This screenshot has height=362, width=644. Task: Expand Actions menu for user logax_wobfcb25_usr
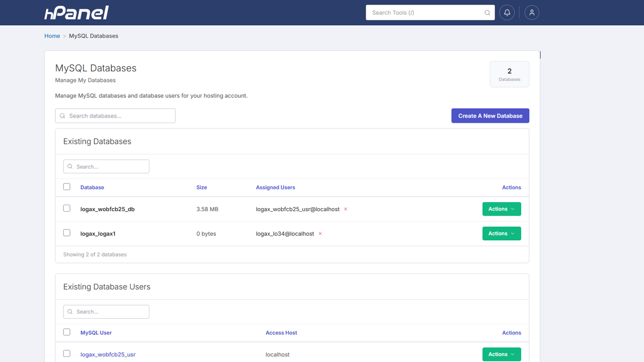502,354
